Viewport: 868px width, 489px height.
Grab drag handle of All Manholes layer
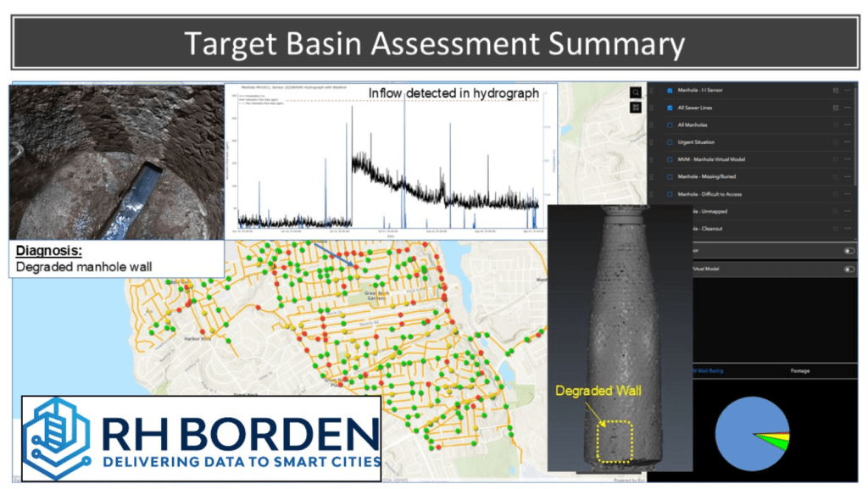[x=652, y=125]
